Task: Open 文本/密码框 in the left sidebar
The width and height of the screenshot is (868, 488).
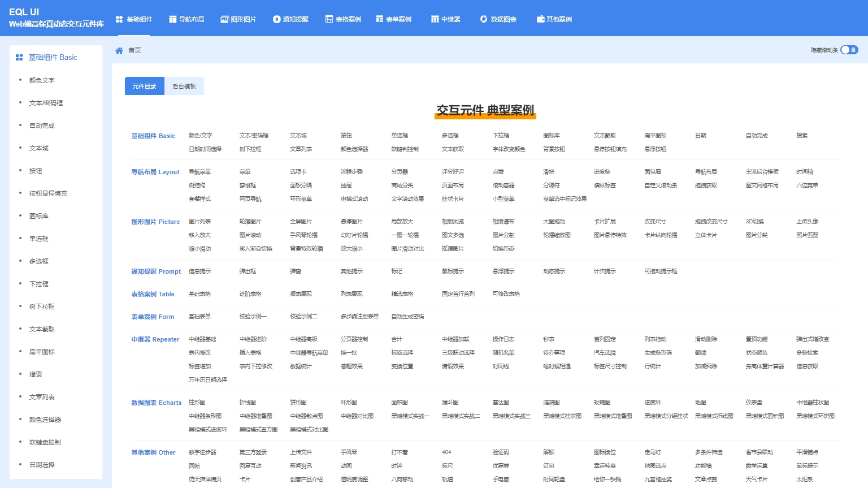Action: pyautogui.click(x=46, y=103)
